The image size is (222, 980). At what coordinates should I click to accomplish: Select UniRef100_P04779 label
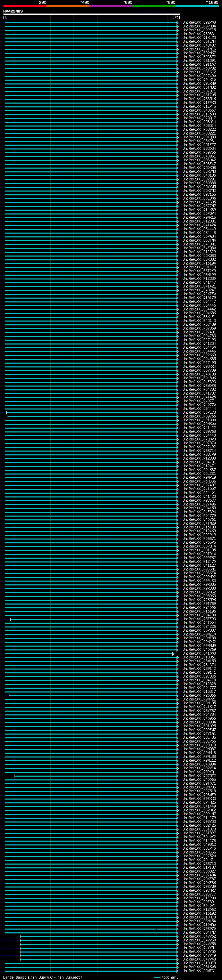pos(199,516)
